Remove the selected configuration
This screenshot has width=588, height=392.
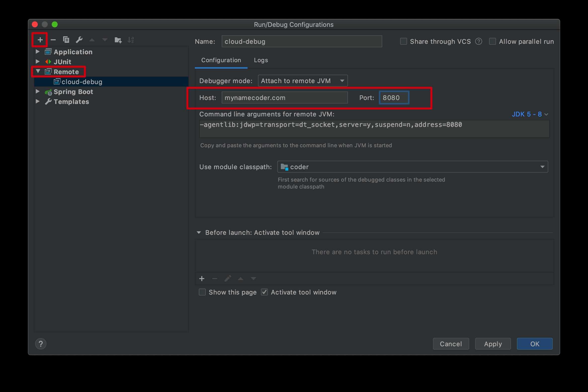[53, 40]
